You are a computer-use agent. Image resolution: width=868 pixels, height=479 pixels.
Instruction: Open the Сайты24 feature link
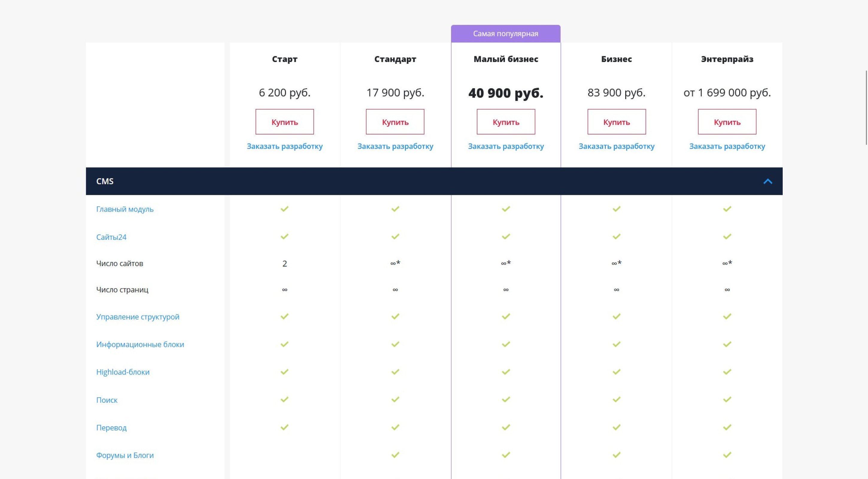111,237
